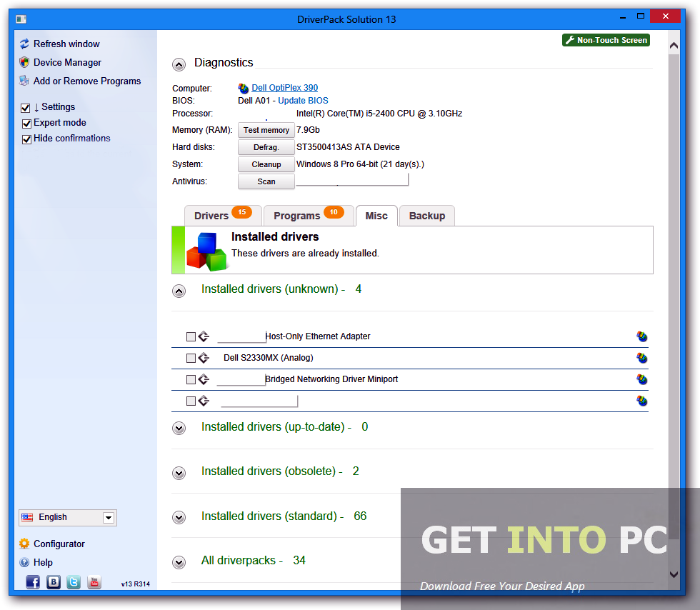This screenshot has height=610, width=700.
Task: Open the YouTube icon
Action: [94, 582]
